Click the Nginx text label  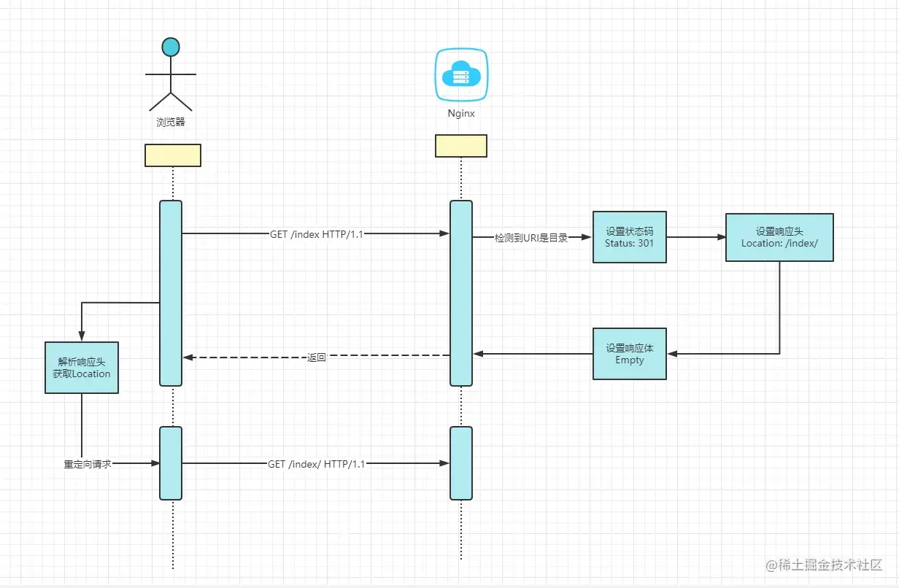pos(461,114)
